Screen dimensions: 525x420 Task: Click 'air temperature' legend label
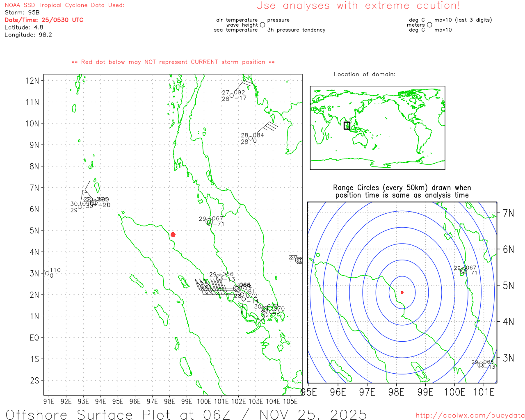click(x=237, y=20)
